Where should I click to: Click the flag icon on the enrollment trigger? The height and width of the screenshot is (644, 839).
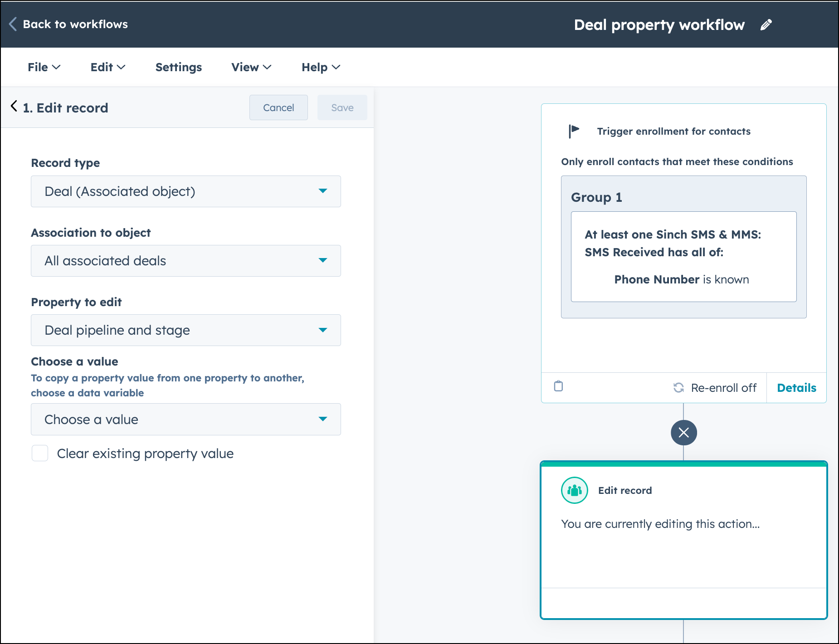coord(573,131)
